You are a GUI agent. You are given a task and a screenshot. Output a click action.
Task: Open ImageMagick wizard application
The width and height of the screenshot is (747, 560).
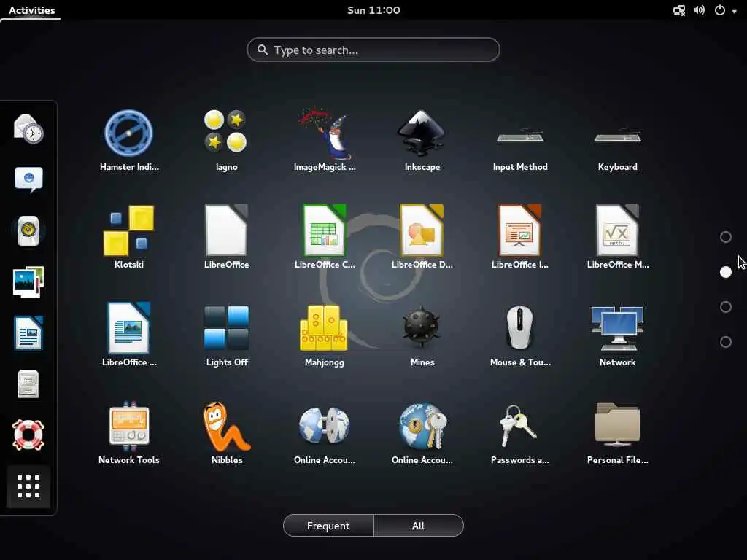click(x=325, y=140)
